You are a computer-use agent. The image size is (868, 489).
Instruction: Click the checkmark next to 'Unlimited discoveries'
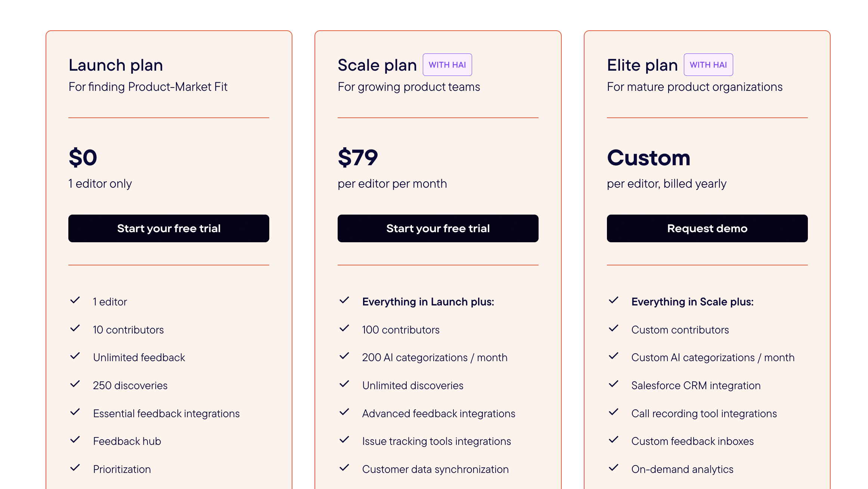coord(345,384)
